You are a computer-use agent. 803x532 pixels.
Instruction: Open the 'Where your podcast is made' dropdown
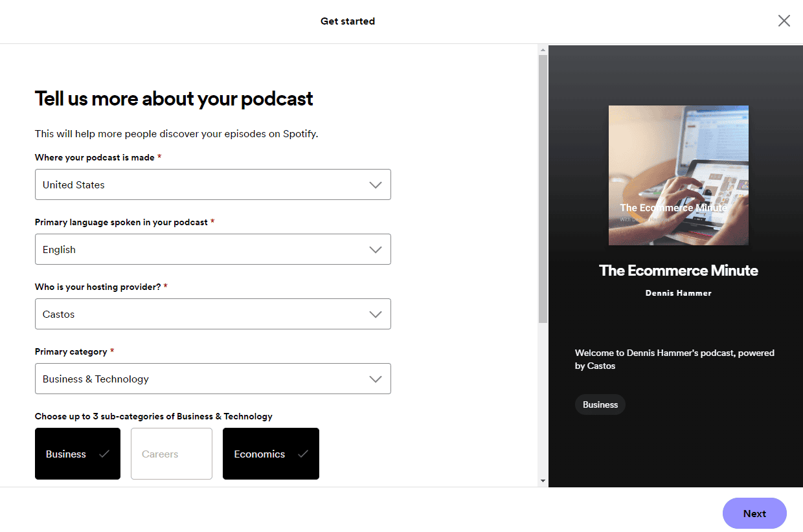213,184
